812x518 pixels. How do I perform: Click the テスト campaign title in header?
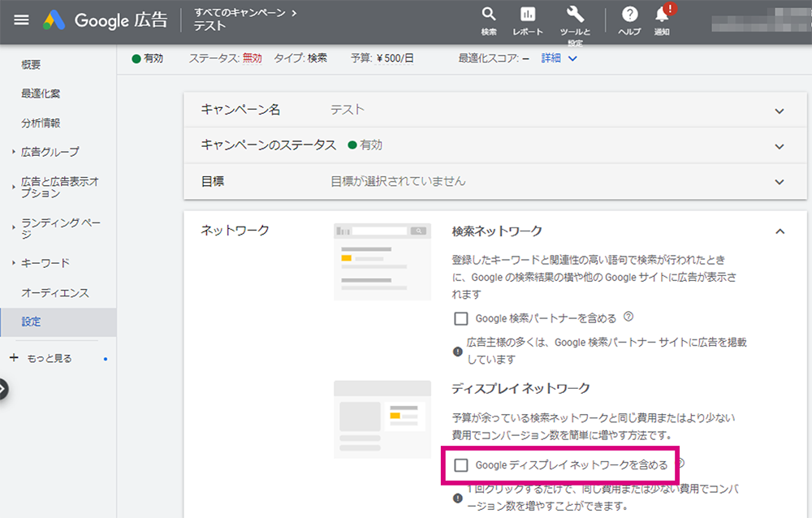[x=209, y=26]
